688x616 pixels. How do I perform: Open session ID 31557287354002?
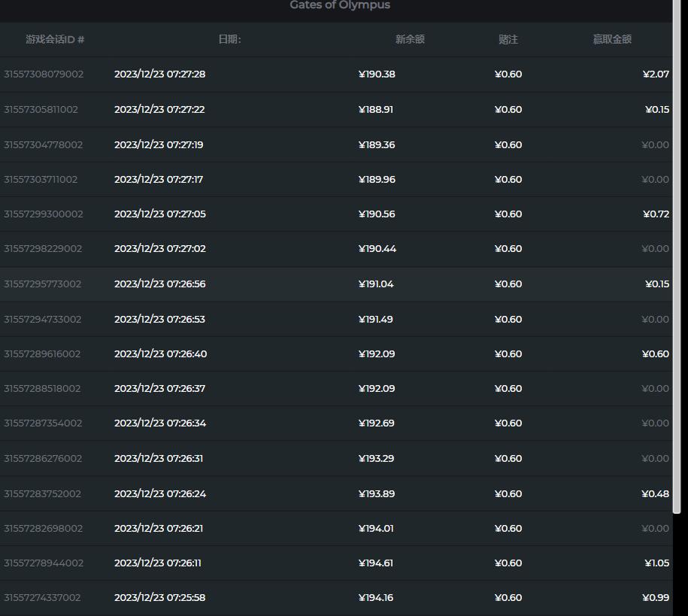(x=43, y=423)
